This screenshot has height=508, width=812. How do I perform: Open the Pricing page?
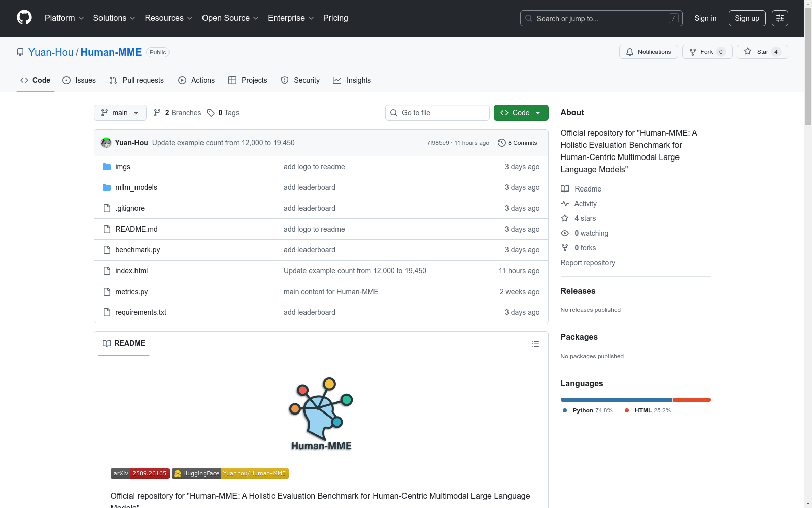(x=335, y=18)
